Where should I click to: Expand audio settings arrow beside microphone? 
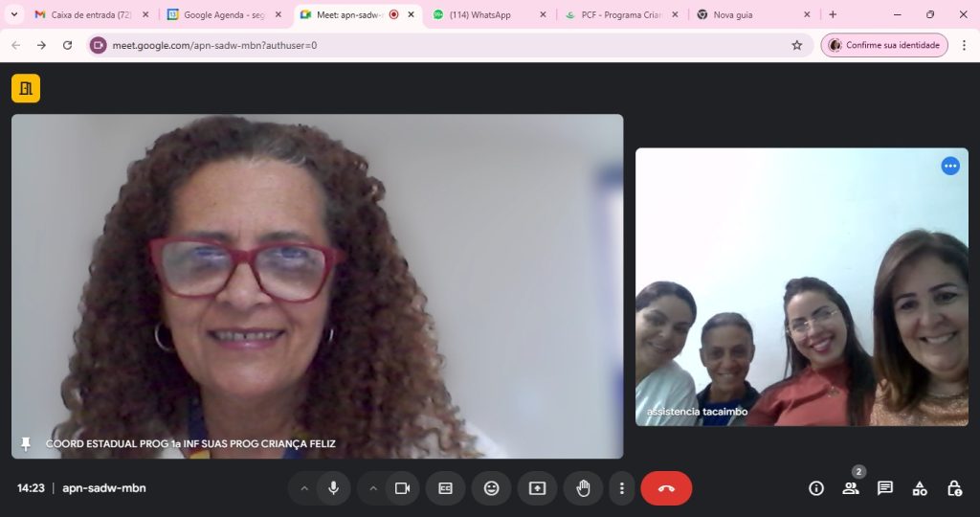click(x=304, y=488)
